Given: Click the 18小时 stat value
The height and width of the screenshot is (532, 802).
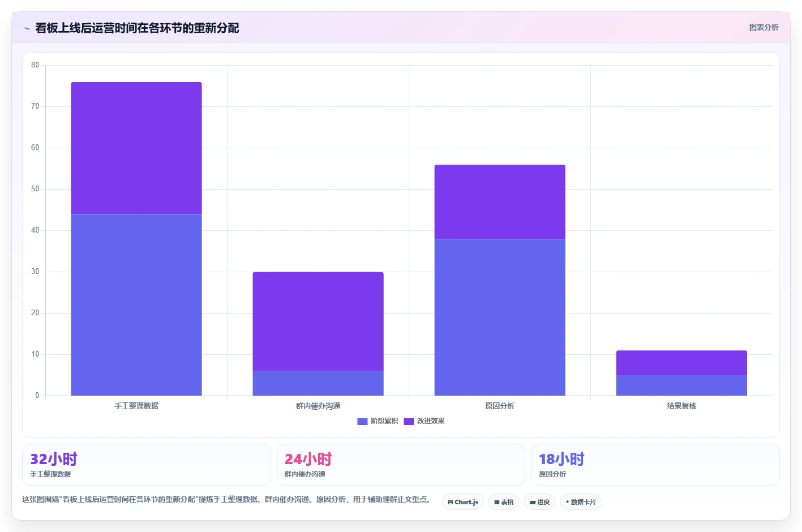Looking at the screenshot, I should (561, 459).
